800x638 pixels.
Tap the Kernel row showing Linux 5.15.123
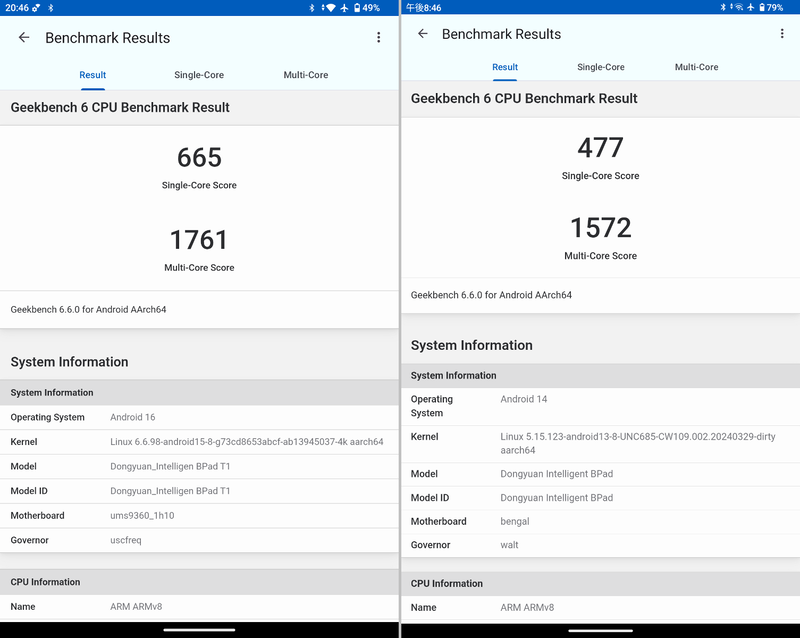coord(600,442)
